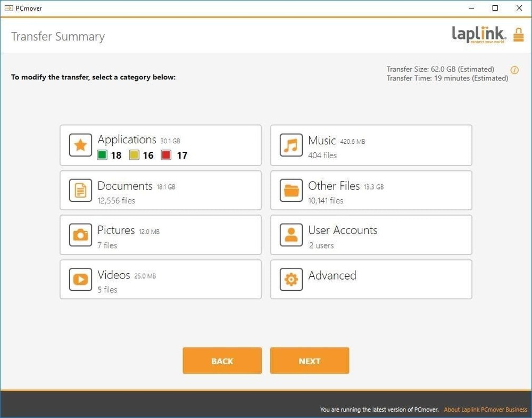The image size is (532, 418).
Task: Click the lock icon in the header
Action: click(518, 34)
